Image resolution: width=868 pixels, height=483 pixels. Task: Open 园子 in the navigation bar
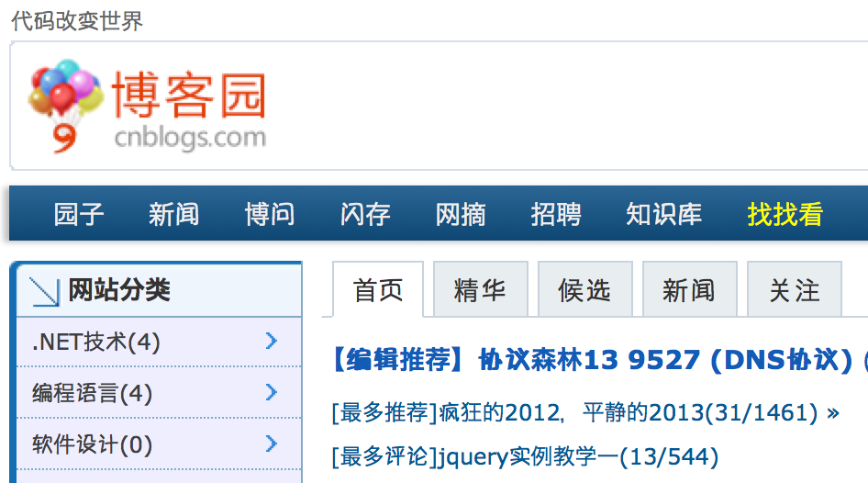pos(79,214)
